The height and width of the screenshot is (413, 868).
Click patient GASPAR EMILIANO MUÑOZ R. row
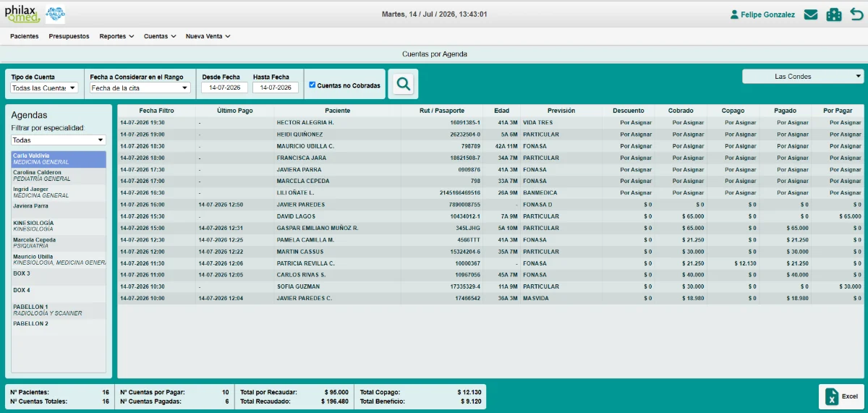tap(491, 228)
